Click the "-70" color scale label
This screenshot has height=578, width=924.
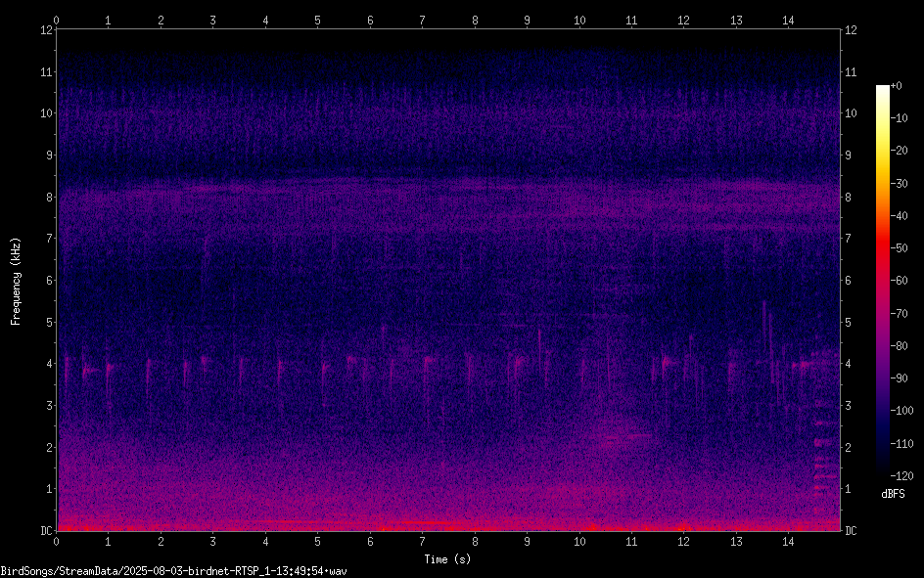[900, 314]
